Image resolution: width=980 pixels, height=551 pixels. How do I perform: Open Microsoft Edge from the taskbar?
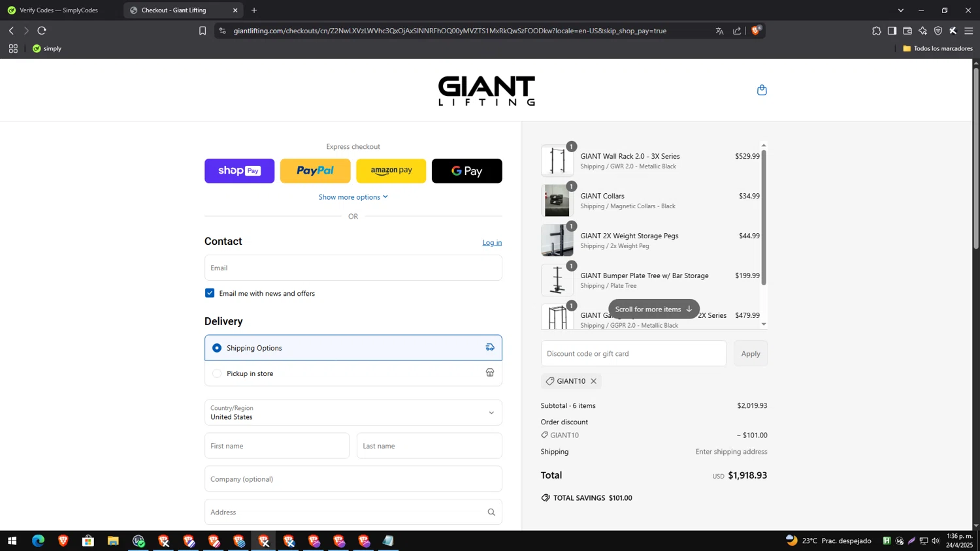38,541
